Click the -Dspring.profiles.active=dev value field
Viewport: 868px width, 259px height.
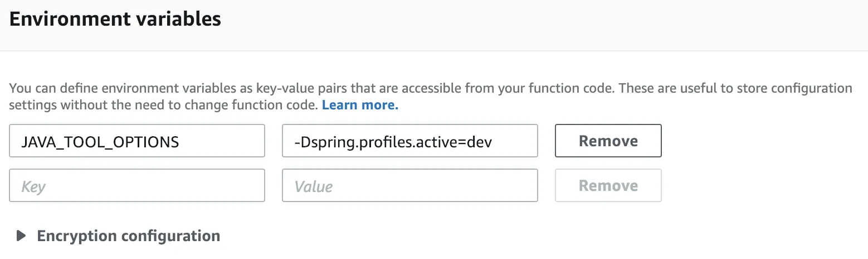coord(409,141)
